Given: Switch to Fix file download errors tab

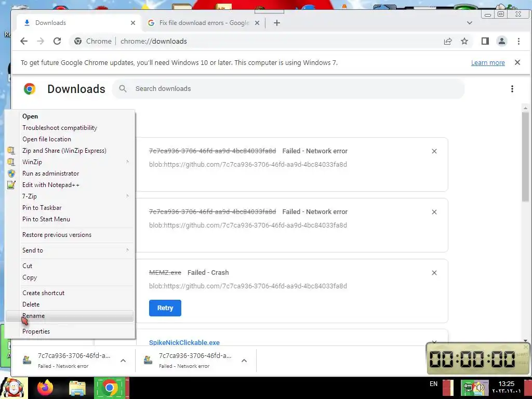Looking at the screenshot, I should click(x=204, y=23).
